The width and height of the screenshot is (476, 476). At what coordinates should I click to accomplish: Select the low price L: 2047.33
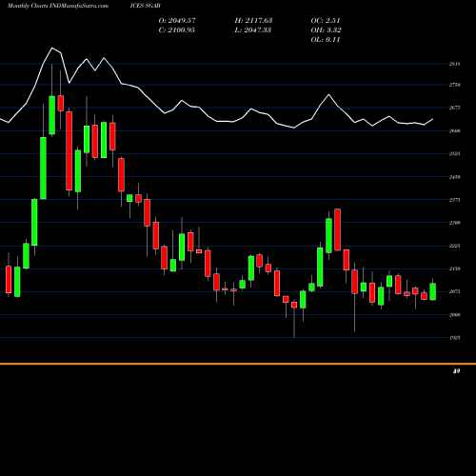tap(252, 30)
